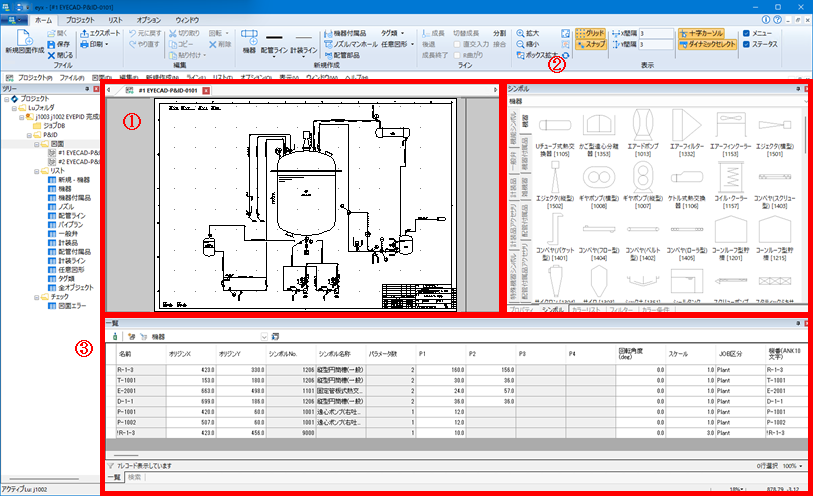Switch to リスト ribbon tab
813x496 pixels.
point(115,20)
